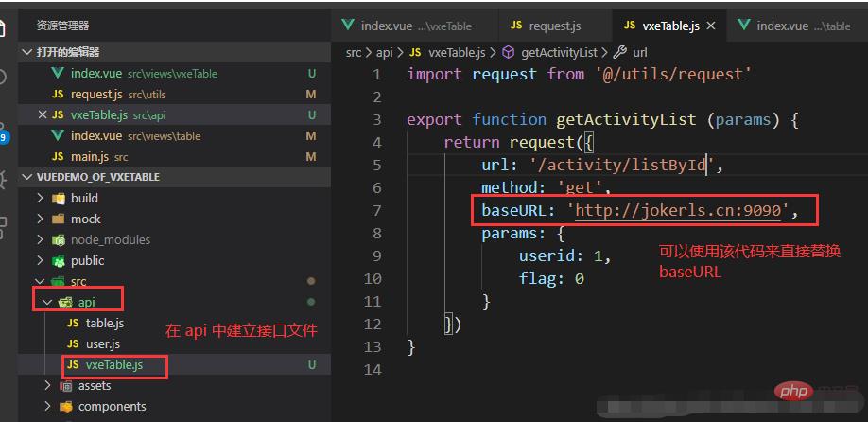Switch to the index.vue ...\table tab
This screenshot has height=422, width=868.
(x=792, y=26)
